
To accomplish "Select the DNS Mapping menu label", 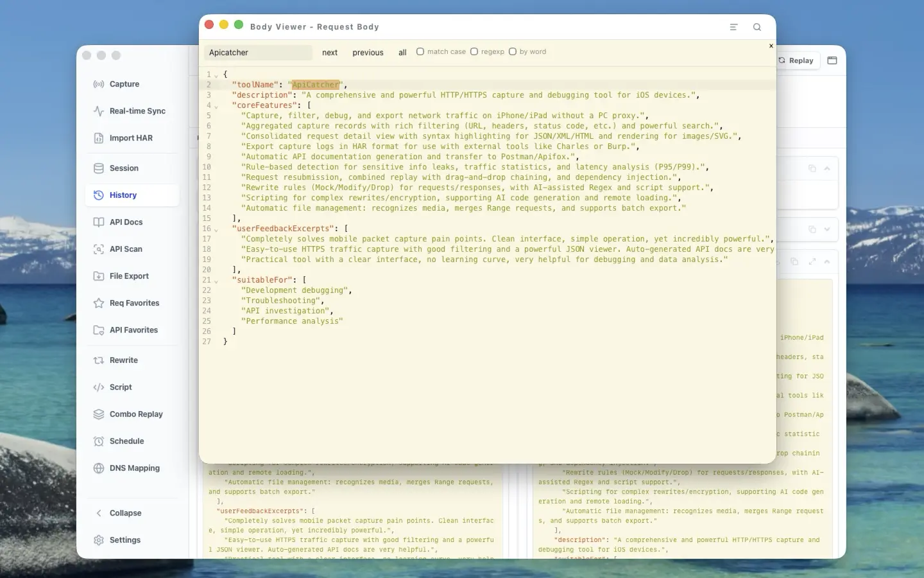I will (135, 468).
